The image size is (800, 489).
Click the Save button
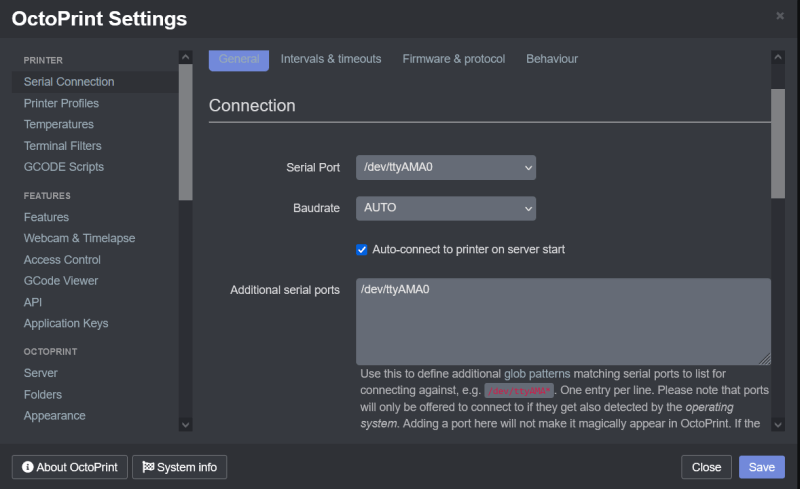(762, 467)
